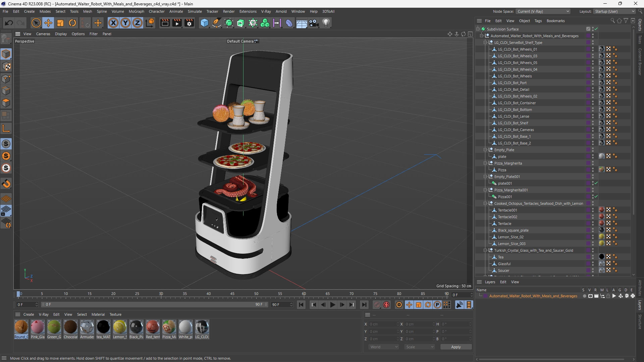Select the Chocolat material swatch

pos(70,329)
